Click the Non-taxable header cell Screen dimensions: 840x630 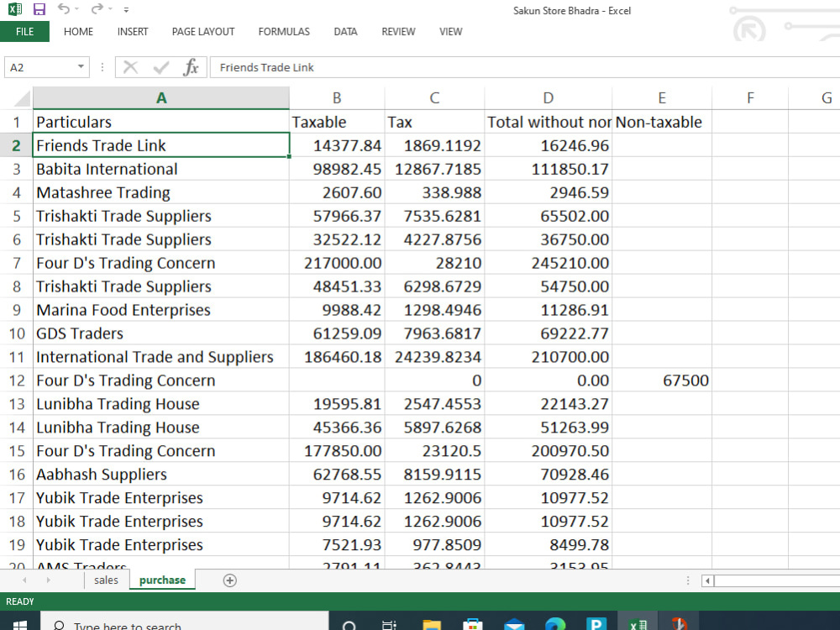[x=662, y=122]
